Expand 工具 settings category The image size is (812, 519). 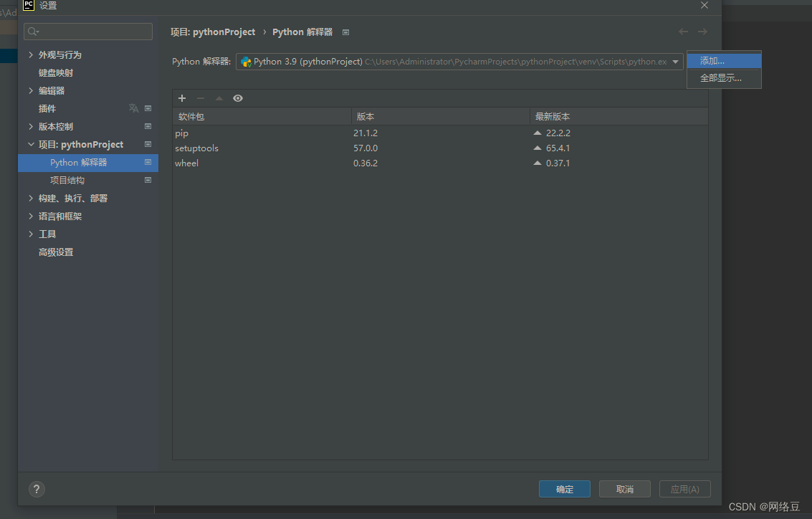pos(31,234)
